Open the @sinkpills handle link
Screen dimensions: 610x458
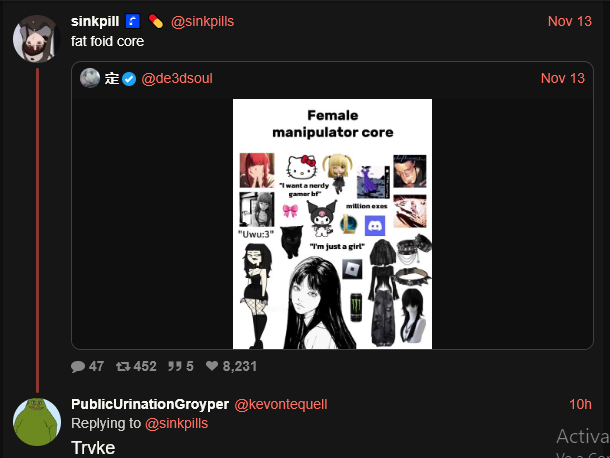tap(202, 21)
